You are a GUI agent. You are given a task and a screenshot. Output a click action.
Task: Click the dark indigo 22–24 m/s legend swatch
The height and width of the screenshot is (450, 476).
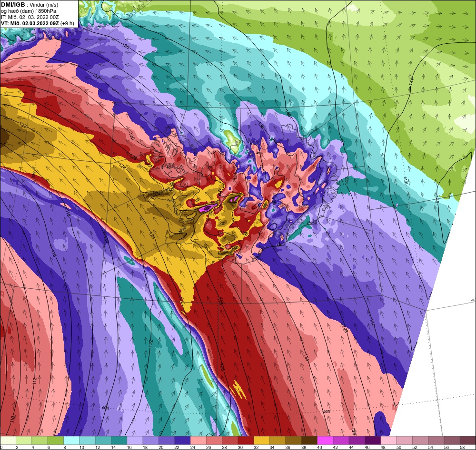[182, 440]
